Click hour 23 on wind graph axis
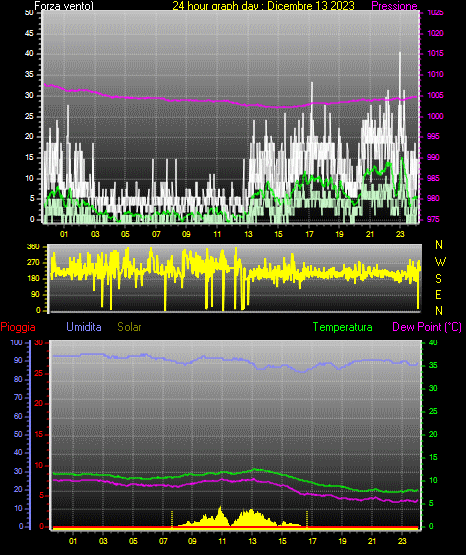The height and width of the screenshot is (555, 466). click(x=400, y=234)
